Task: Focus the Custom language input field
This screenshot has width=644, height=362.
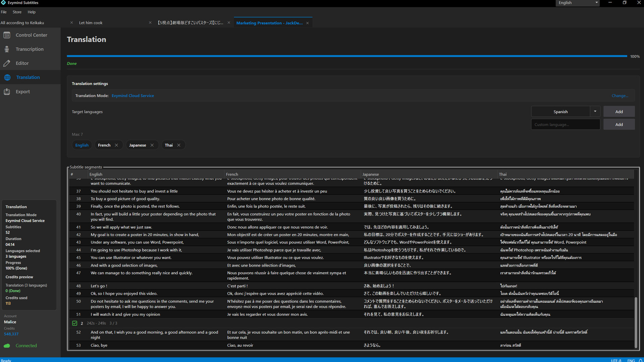Action: (565, 124)
